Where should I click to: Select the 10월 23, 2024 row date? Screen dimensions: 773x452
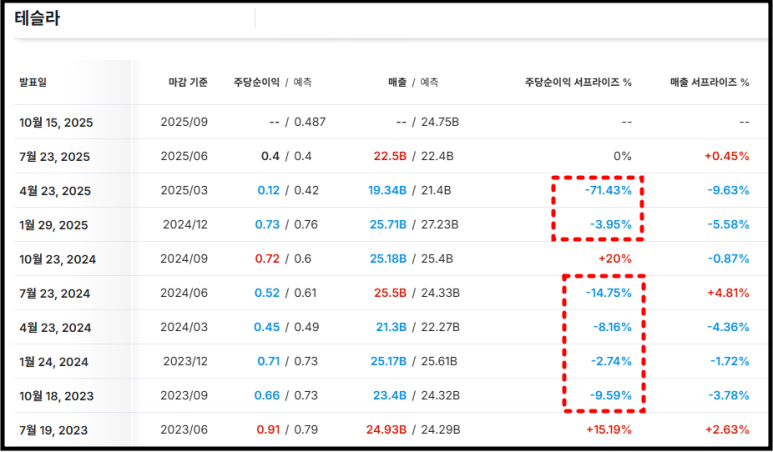click(x=58, y=259)
